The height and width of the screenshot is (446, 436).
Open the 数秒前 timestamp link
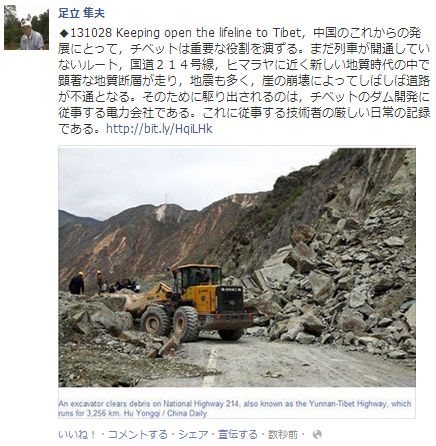point(283,434)
